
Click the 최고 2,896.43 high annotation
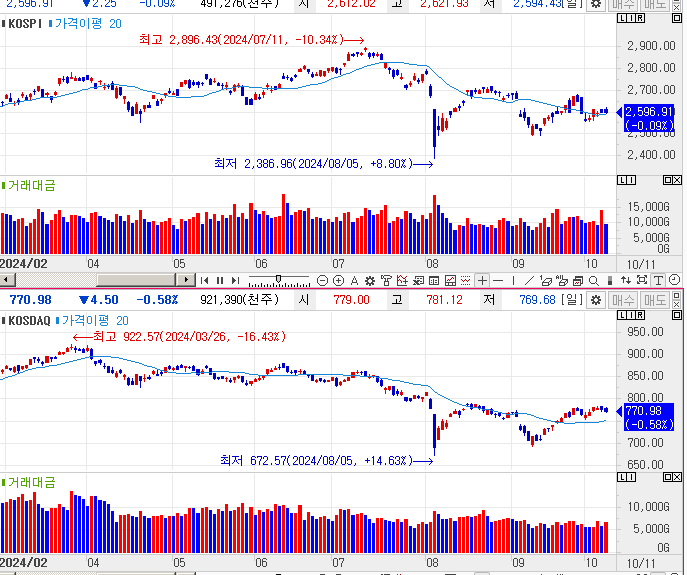[x=252, y=40]
